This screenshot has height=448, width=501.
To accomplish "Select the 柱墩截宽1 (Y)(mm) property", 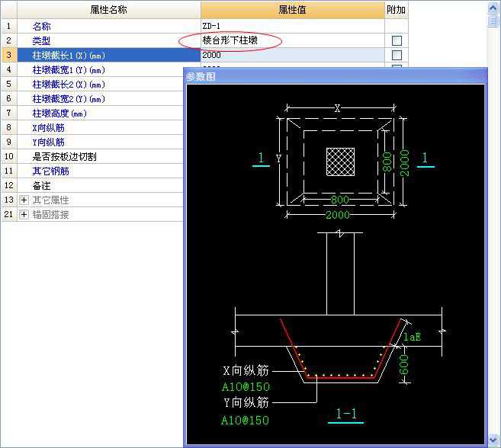I will coord(101,69).
